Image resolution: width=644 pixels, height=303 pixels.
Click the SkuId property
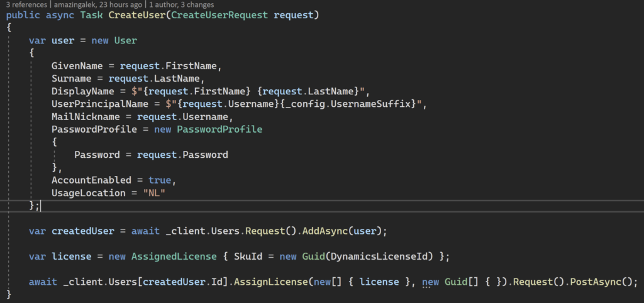tap(248, 256)
